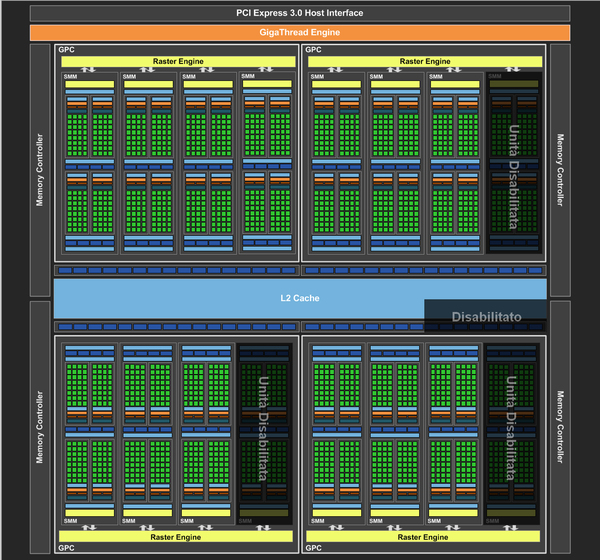Click the arrows below the first SMM in the bottom-left GPC
This screenshot has width=600, height=560.
[89, 527]
